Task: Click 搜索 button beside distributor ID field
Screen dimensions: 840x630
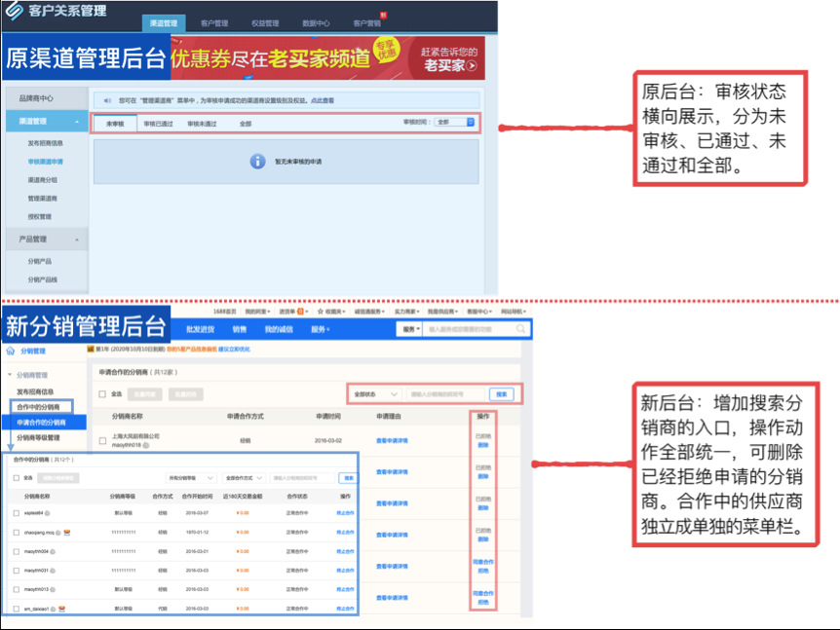Action: pyautogui.click(x=501, y=394)
